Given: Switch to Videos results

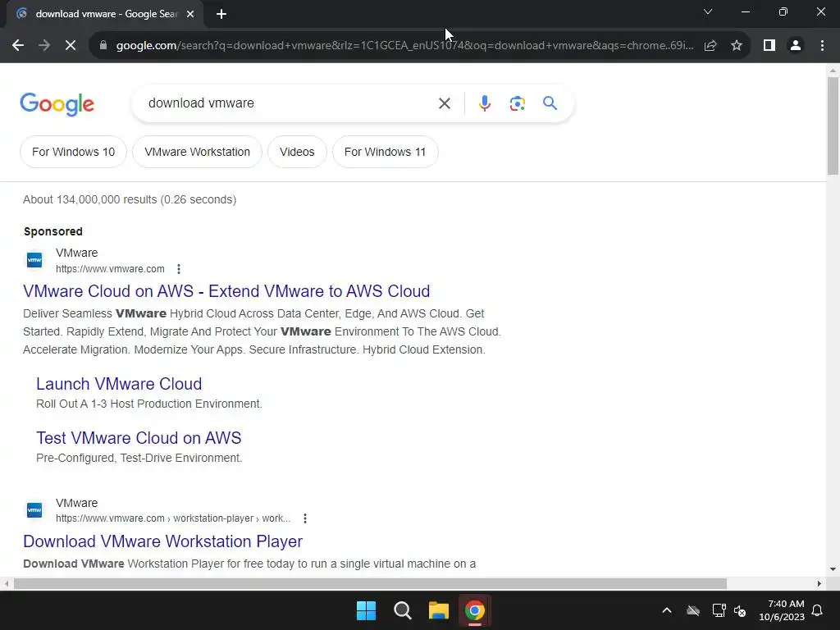Looking at the screenshot, I should pos(297,152).
